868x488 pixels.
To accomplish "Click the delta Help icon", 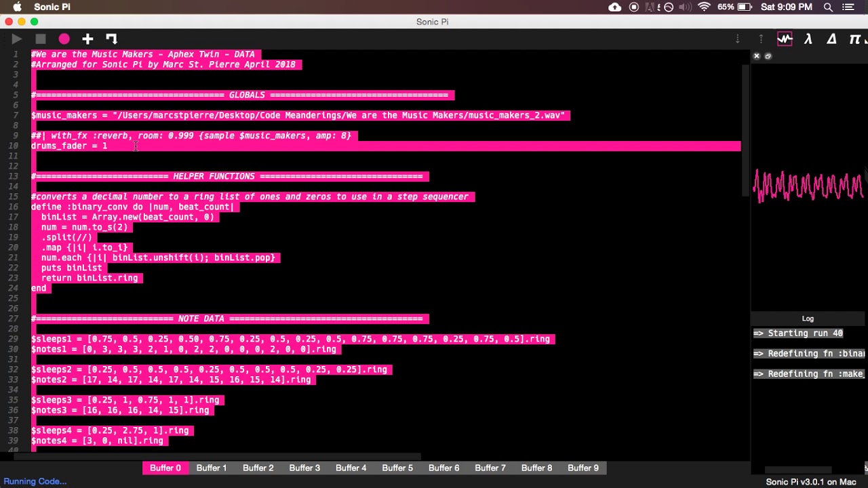I will click(x=831, y=39).
